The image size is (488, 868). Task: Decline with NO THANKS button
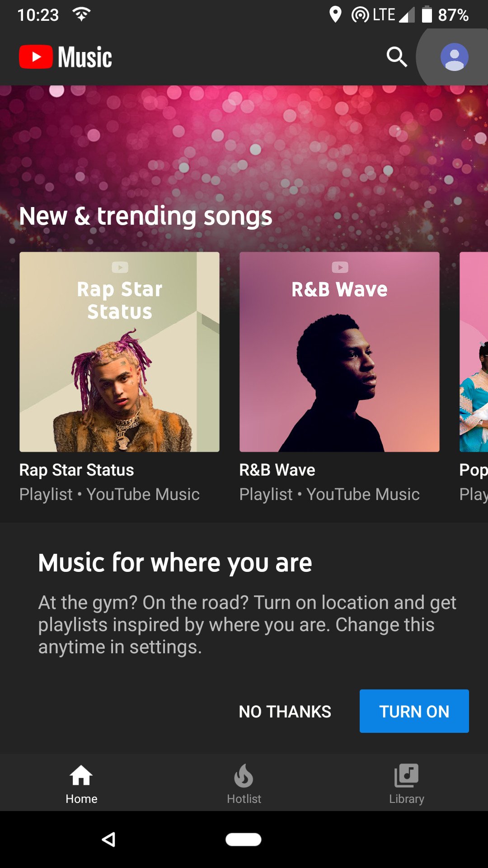(285, 712)
